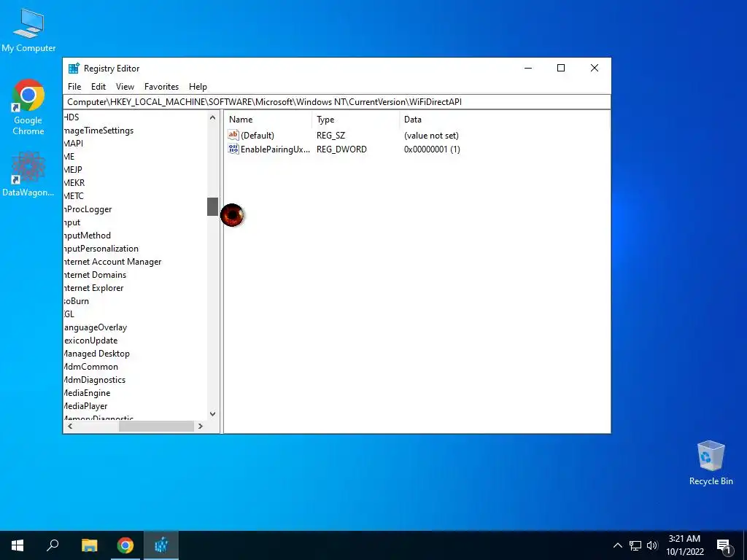Click the volume icon in the system tray
747x560 pixels.
click(x=651, y=545)
